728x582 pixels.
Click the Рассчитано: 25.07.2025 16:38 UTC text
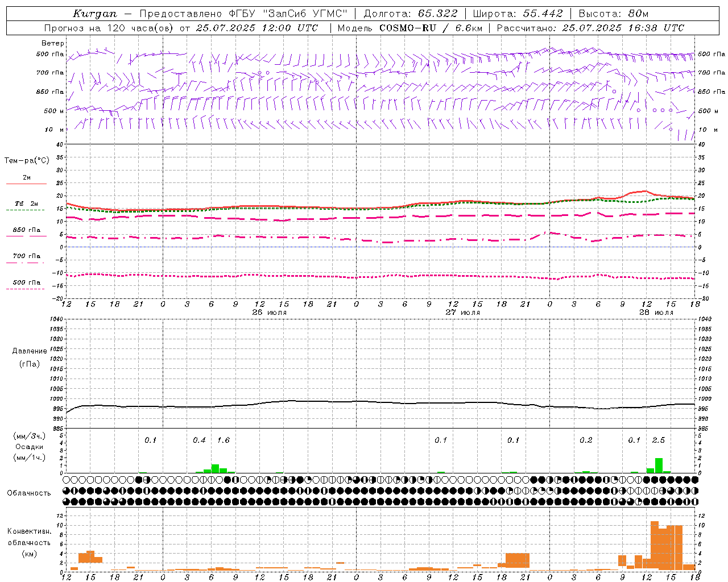[x=590, y=28]
